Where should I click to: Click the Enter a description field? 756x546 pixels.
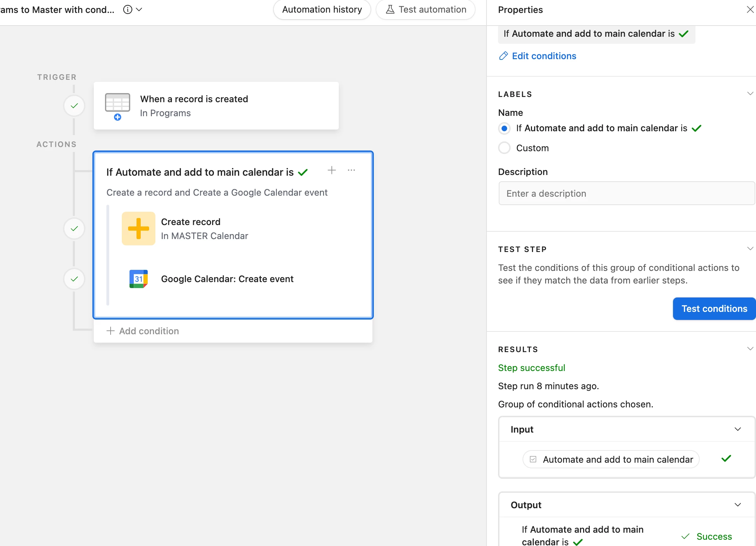click(x=626, y=194)
